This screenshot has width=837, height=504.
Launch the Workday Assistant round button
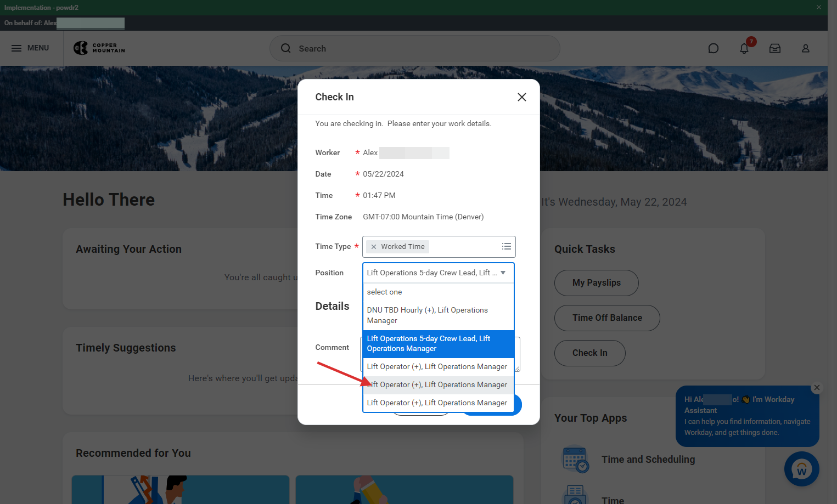click(x=802, y=469)
